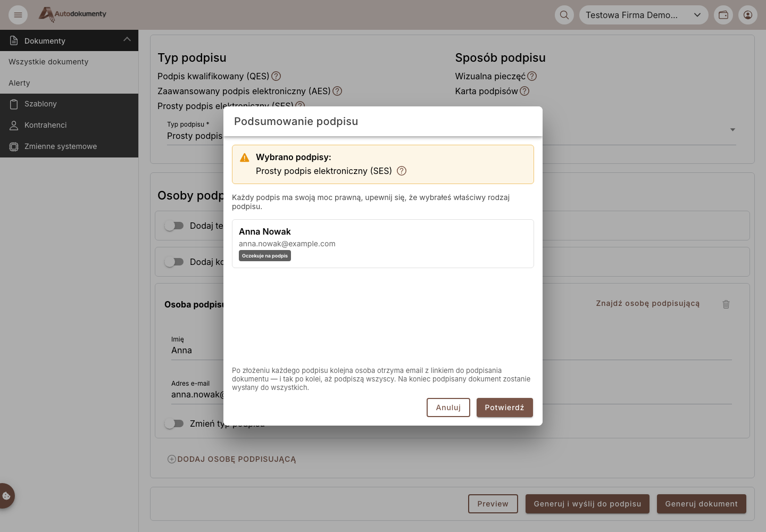This screenshot has height=532, width=766.
Task: Show help for Wizualna pieczęć
Action: tap(532, 76)
